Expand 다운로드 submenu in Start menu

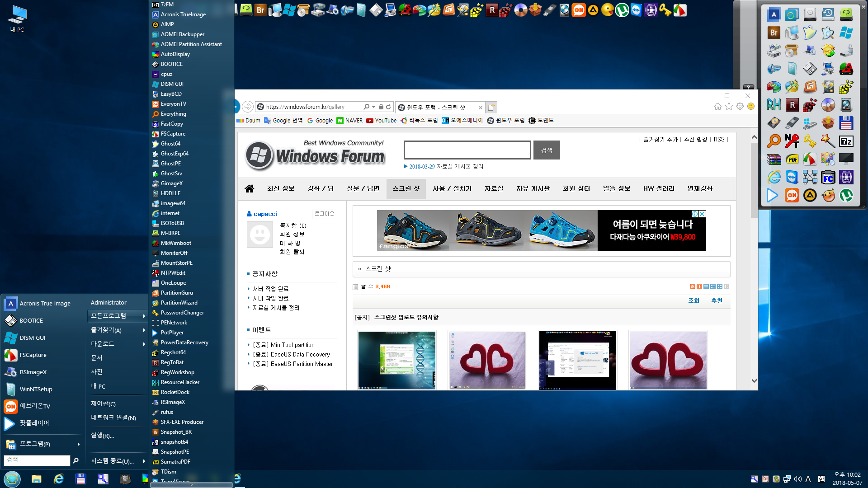tap(117, 344)
